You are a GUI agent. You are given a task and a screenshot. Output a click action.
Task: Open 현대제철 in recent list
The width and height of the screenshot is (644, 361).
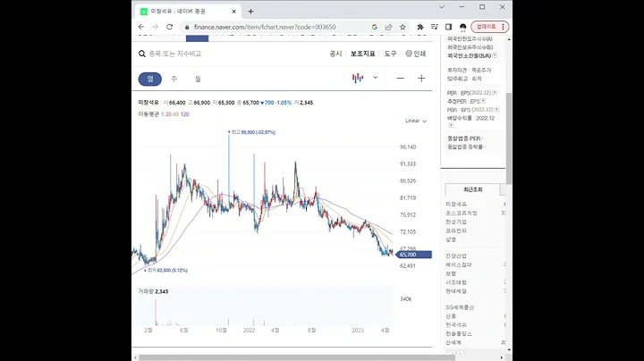tap(456, 290)
